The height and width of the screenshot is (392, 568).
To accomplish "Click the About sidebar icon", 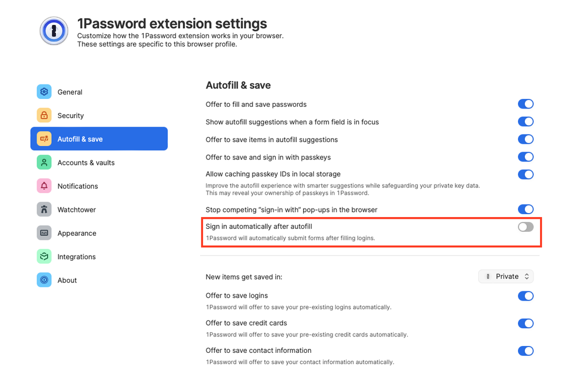I will tap(44, 280).
